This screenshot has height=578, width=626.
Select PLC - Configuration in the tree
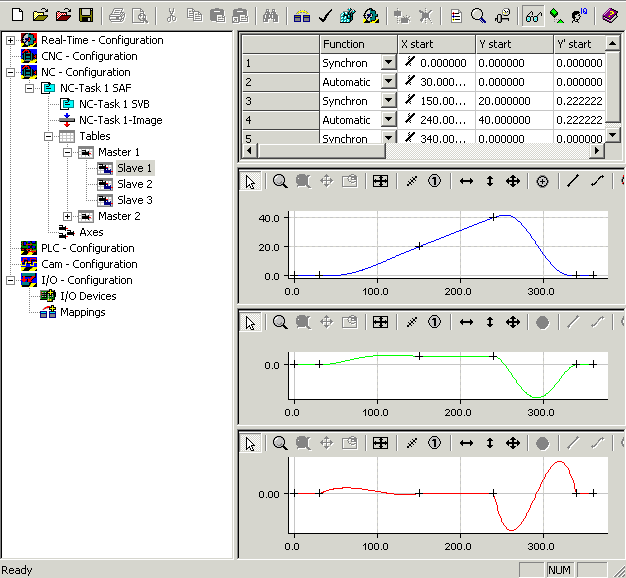pos(87,248)
